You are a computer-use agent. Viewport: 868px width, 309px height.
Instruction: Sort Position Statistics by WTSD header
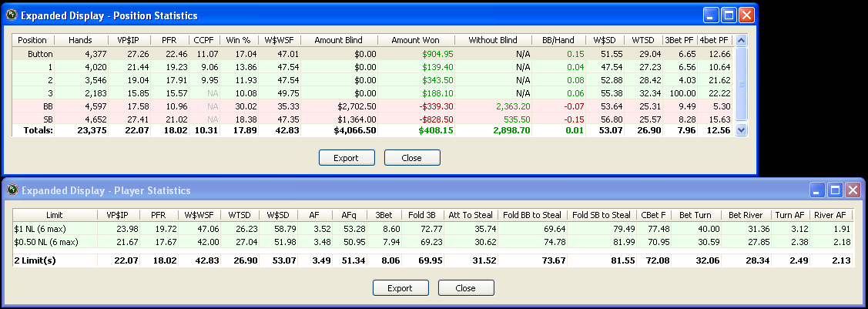point(642,40)
